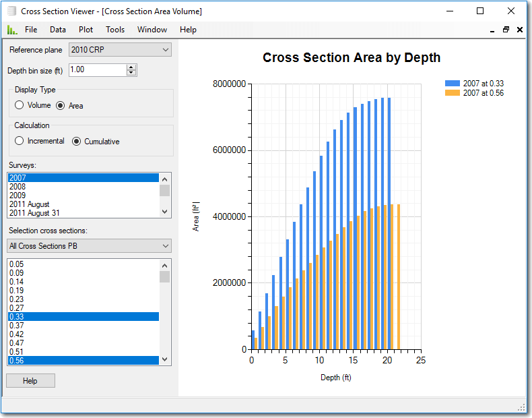
Task: Expand the All Cross Sections PB dropdown
Action: click(x=90, y=246)
